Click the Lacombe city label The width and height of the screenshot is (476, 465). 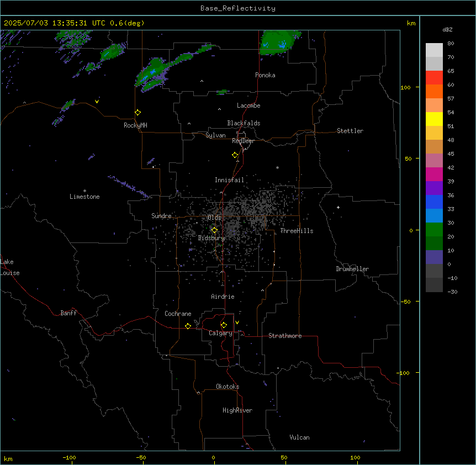(248, 105)
